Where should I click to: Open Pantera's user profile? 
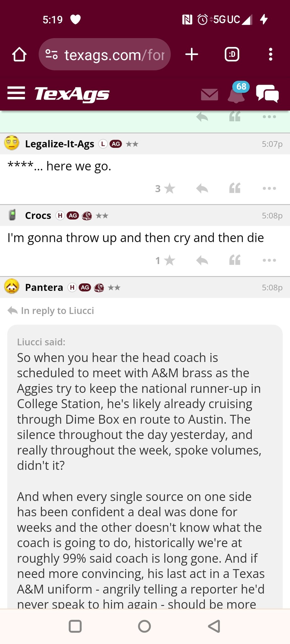pyautogui.click(x=44, y=287)
